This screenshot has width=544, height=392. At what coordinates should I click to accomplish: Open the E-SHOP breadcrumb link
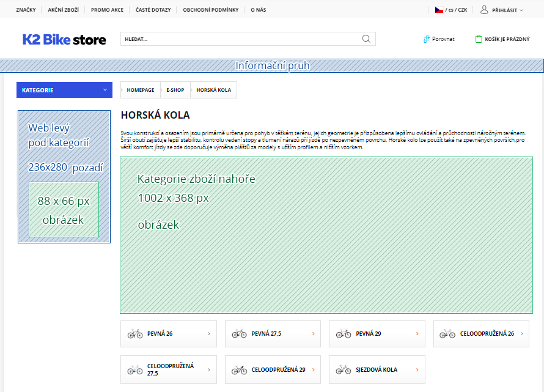point(175,90)
